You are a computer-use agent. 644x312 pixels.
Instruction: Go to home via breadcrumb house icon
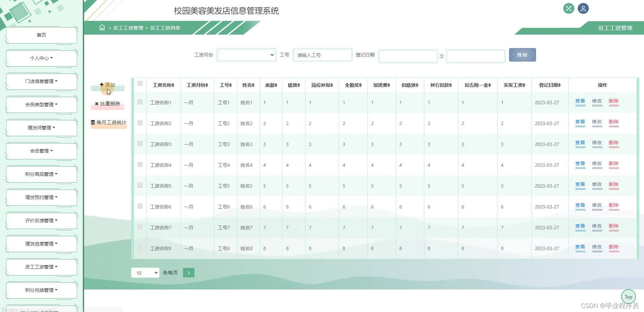tap(102, 28)
